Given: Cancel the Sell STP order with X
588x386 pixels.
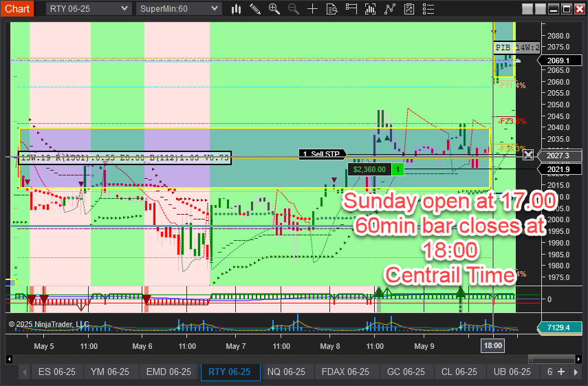Looking at the screenshot, I should click(x=528, y=155).
